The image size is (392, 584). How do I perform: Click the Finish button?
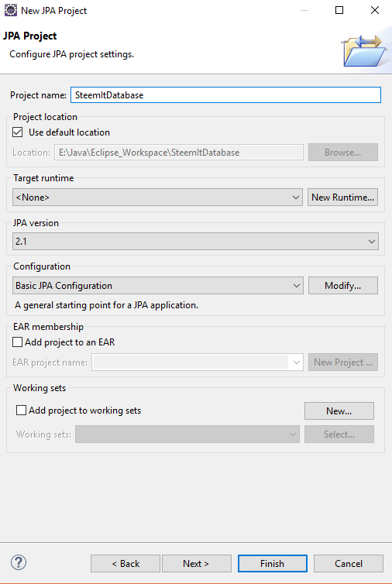273,564
